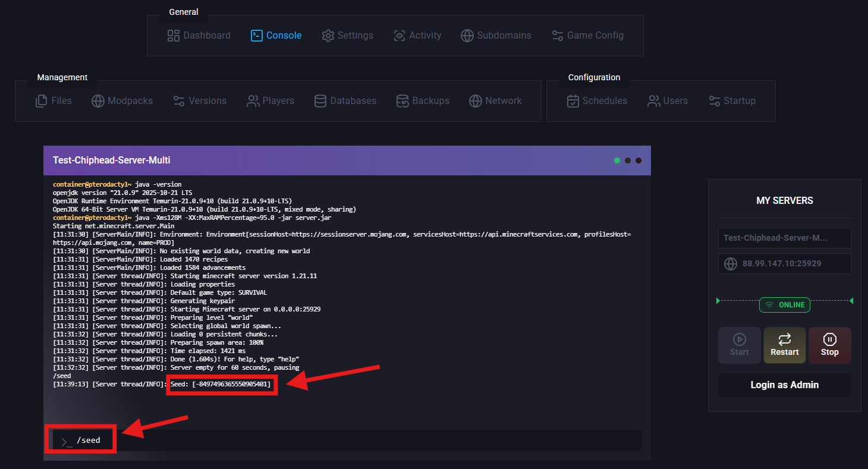
Task: Click the Backups database-refresh icon
Action: tap(402, 101)
